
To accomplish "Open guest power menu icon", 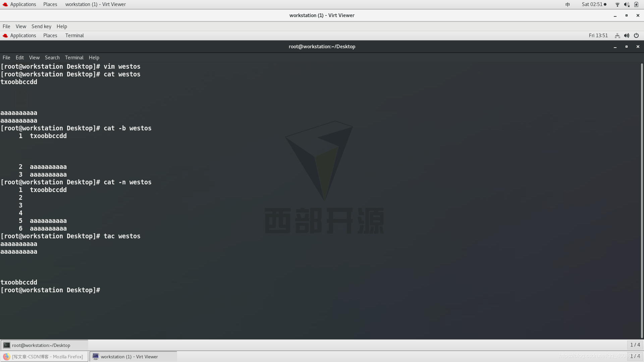I will point(636,36).
